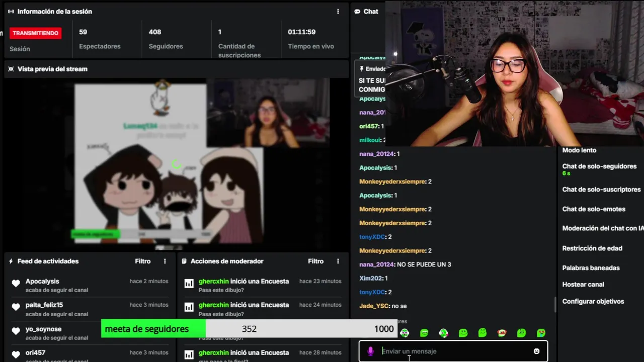Click the palta_feliz15 entry in activity feed
This screenshot has height=362, width=644.
coord(90,309)
